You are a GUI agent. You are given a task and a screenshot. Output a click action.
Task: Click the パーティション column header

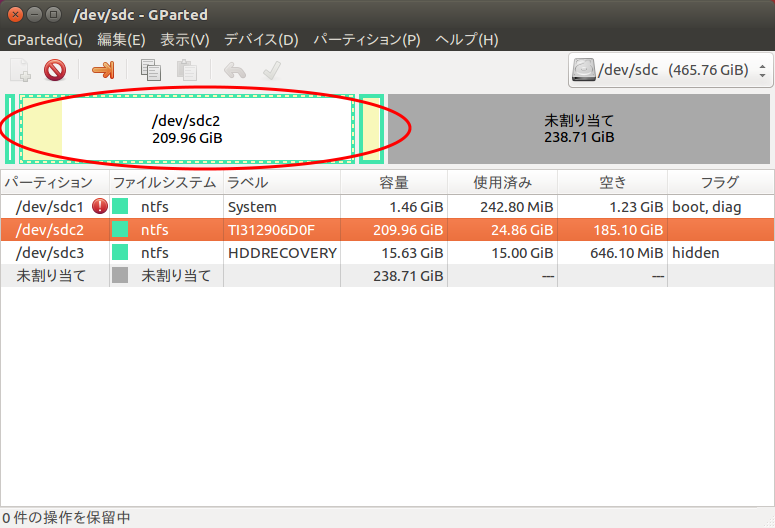tap(54, 182)
